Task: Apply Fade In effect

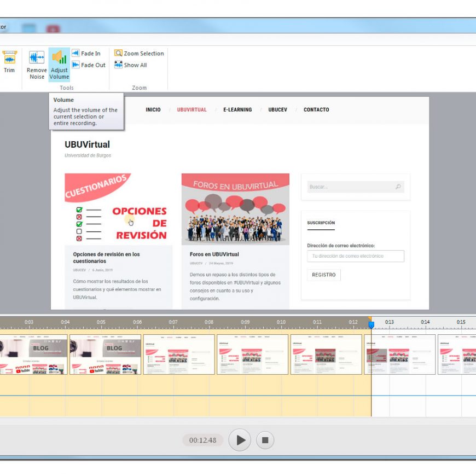Action: tap(86, 54)
